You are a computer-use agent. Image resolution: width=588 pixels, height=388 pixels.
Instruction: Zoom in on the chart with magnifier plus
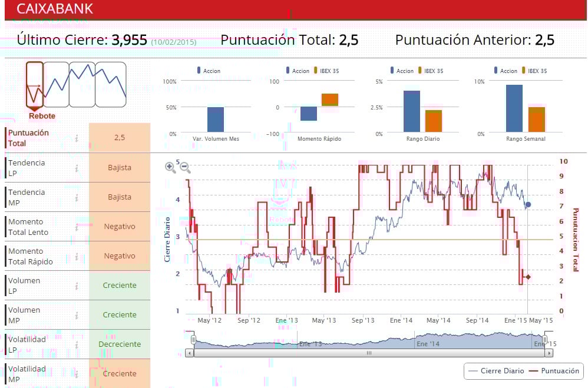[170, 167]
